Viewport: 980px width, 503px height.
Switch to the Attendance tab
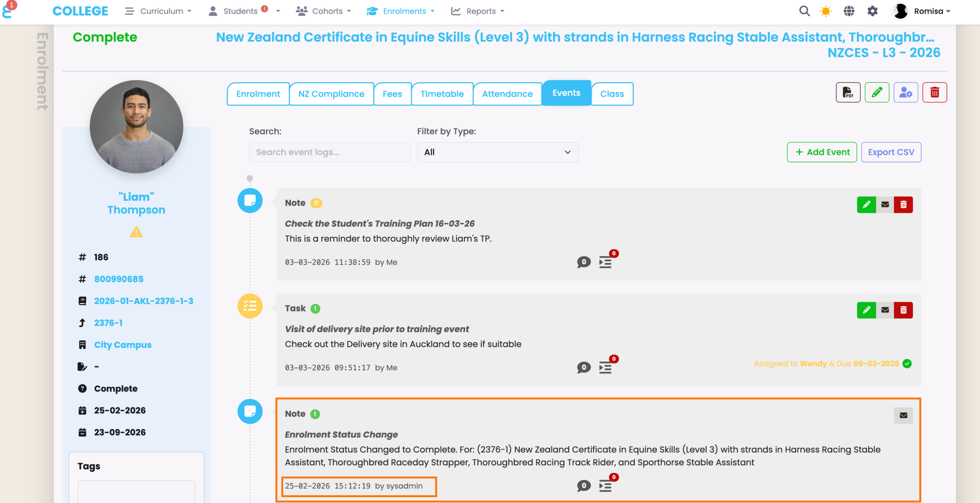coord(507,94)
